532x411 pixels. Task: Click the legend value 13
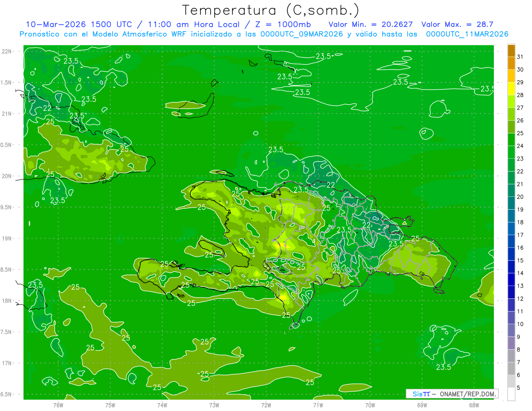(520, 286)
